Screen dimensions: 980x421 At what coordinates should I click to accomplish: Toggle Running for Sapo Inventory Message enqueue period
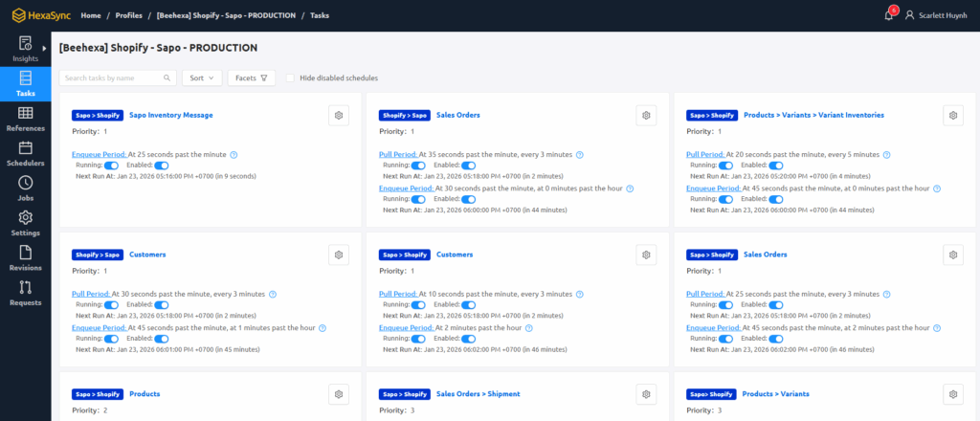tap(111, 166)
